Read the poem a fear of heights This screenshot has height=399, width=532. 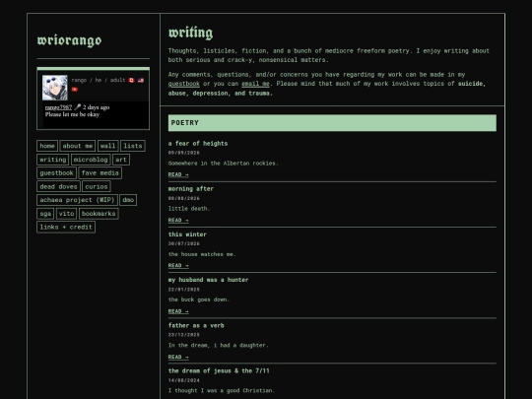click(178, 174)
